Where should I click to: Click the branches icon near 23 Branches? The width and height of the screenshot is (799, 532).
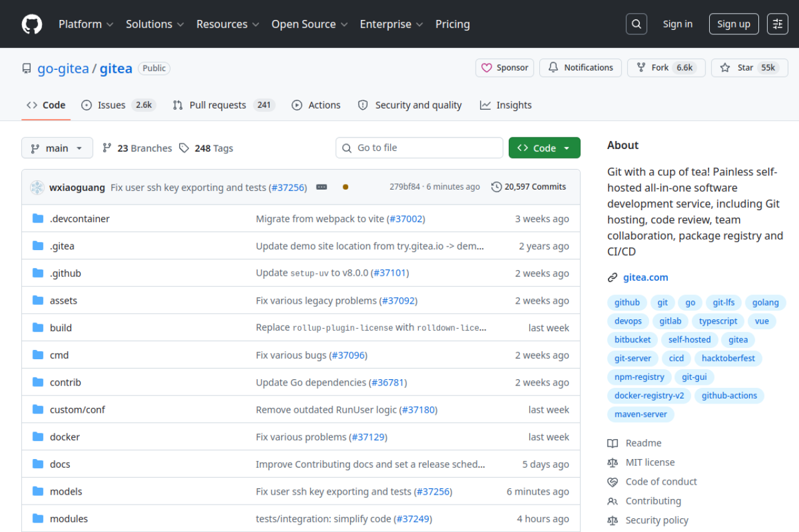click(109, 148)
